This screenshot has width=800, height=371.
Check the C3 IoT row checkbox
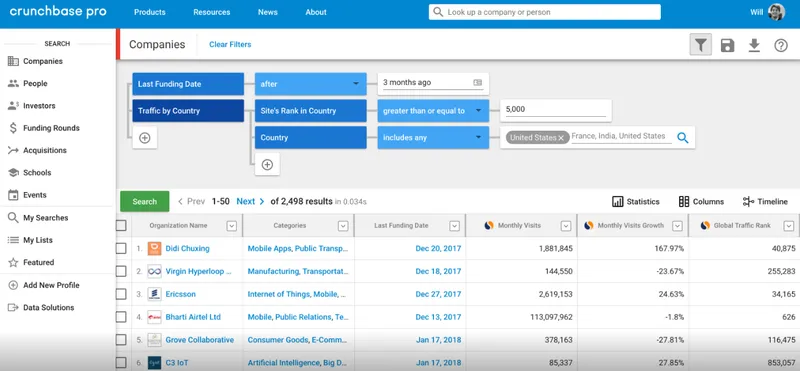[121, 363]
